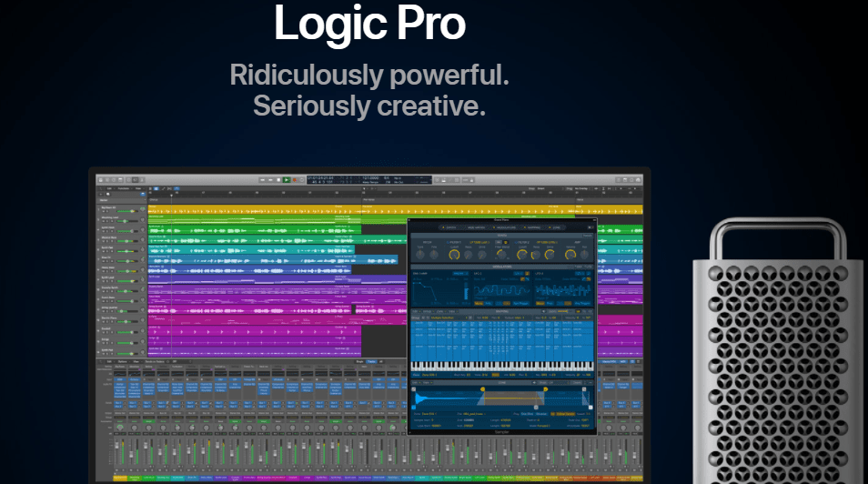Select All view in Mixer
The width and height of the screenshot is (868, 484).
coord(381,361)
